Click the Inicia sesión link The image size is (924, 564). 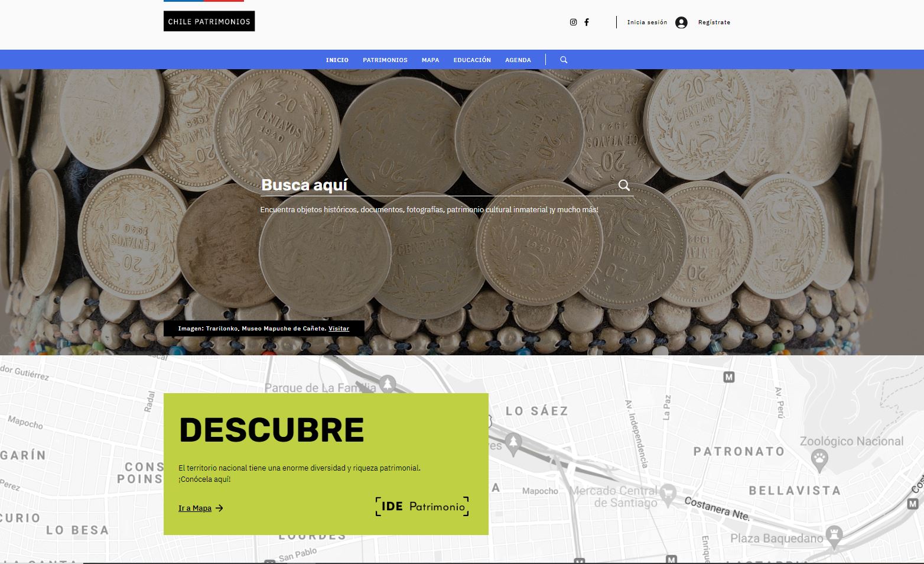click(x=647, y=22)
